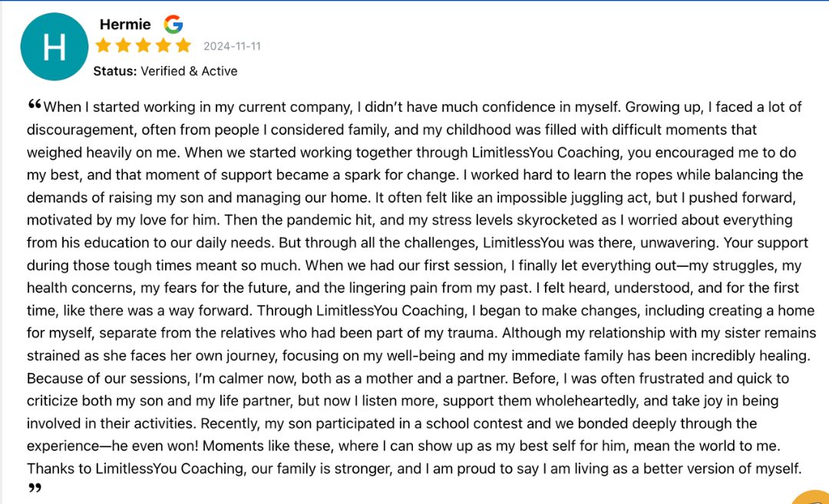
Task: Select the second rating star
Action: pos(123,45)
